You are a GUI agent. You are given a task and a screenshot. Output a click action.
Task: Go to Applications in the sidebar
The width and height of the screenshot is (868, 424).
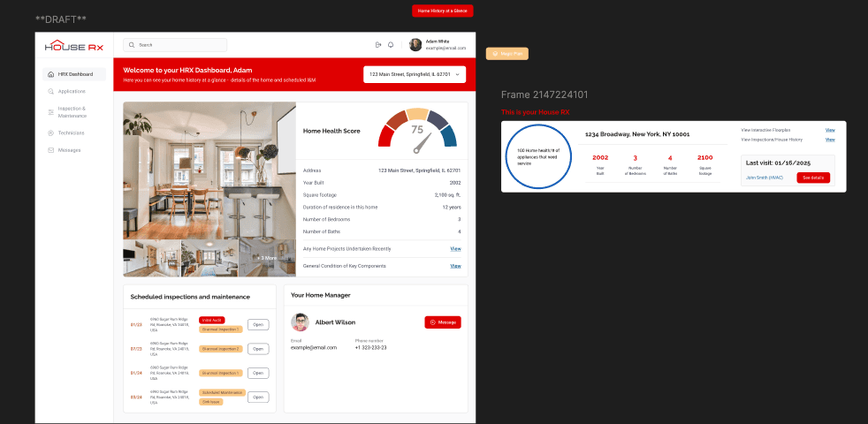(x=71, y=91)
